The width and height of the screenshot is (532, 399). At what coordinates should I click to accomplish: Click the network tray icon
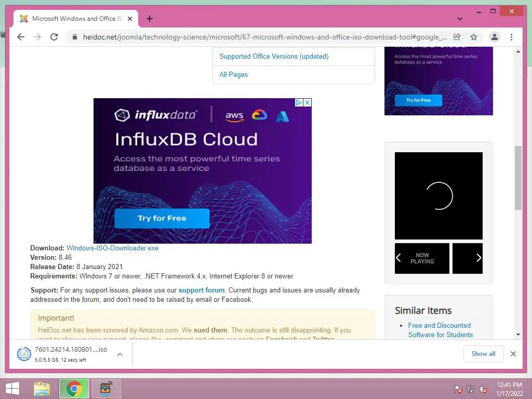[x=471, y=389]
